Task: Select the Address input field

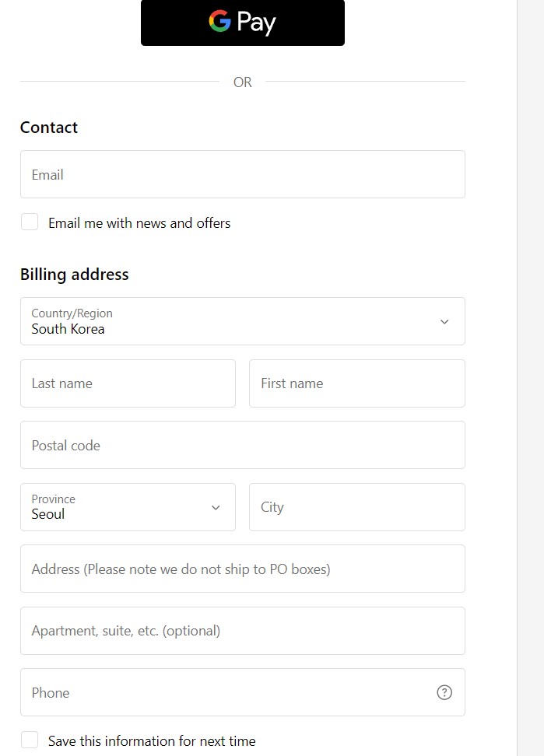Action: (x=242, y=569)
